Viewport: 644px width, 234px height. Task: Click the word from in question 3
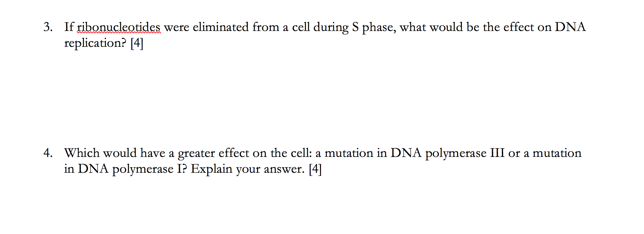point(266,27)
